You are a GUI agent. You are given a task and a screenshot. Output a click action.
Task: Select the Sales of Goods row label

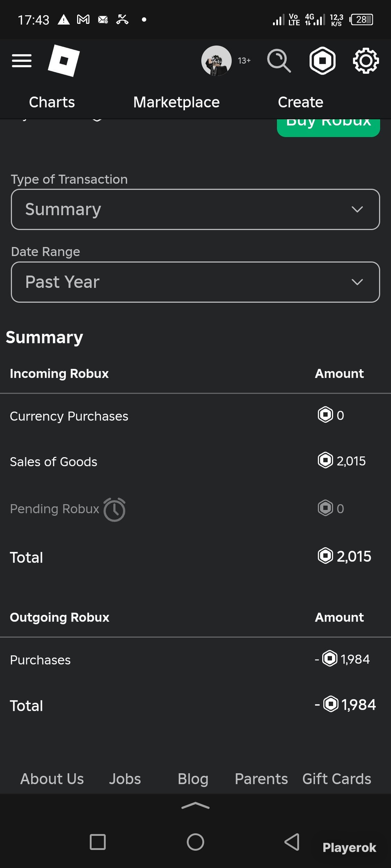[54, 462]
